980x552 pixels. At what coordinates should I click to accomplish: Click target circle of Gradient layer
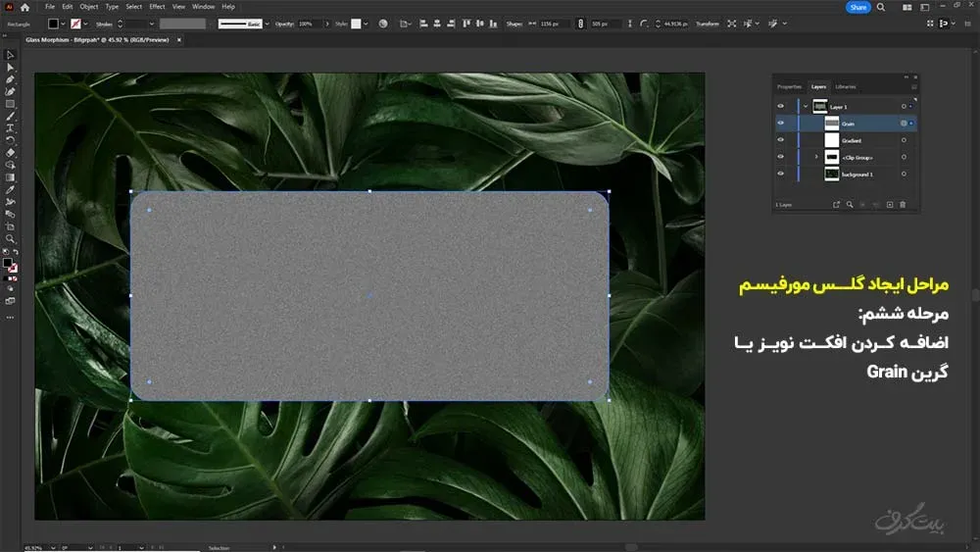904,140
